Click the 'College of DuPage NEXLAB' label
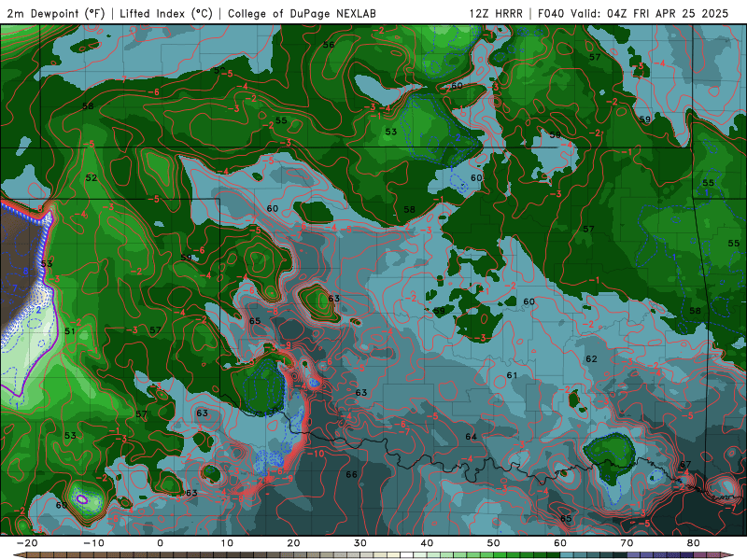747x560 pixels. (x=302, y=13)
